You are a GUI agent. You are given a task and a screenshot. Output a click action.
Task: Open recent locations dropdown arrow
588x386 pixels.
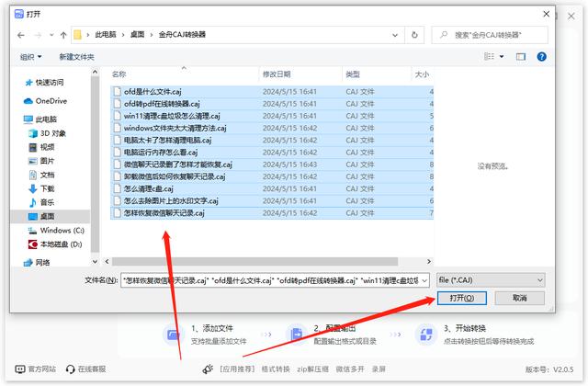51,35
